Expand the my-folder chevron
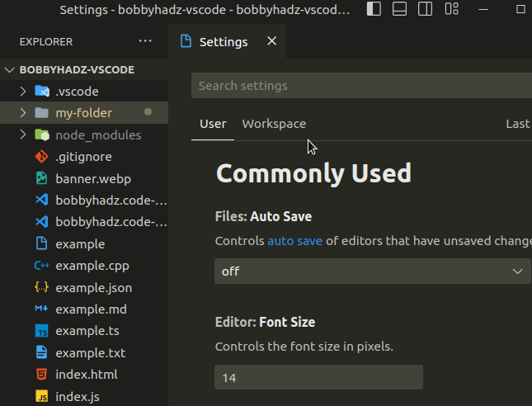 23,113
